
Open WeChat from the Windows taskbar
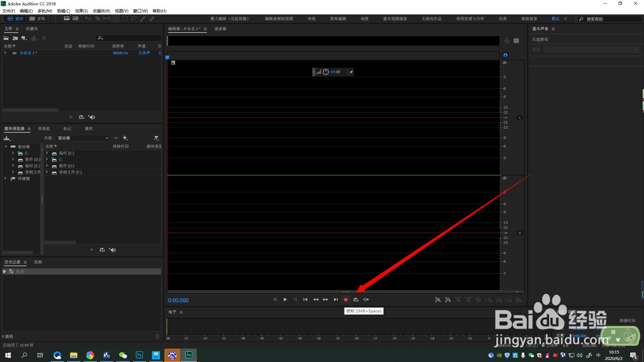(123, 355)
